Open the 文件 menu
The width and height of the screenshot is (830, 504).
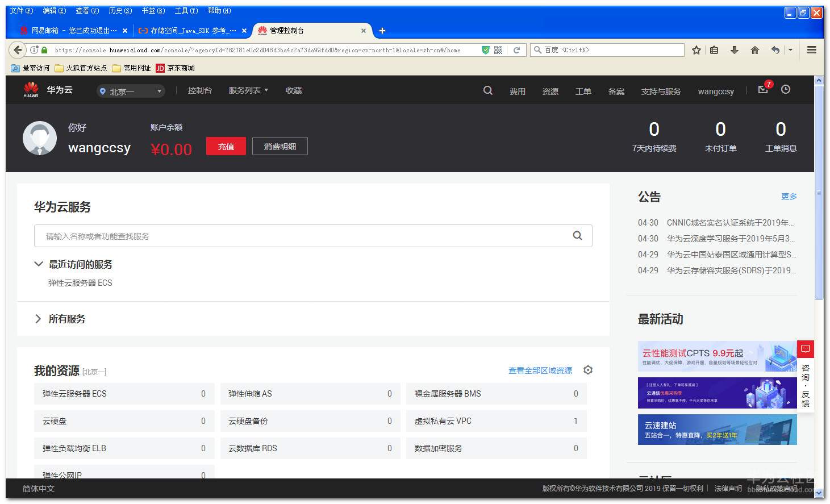click(x=22, y=11)
